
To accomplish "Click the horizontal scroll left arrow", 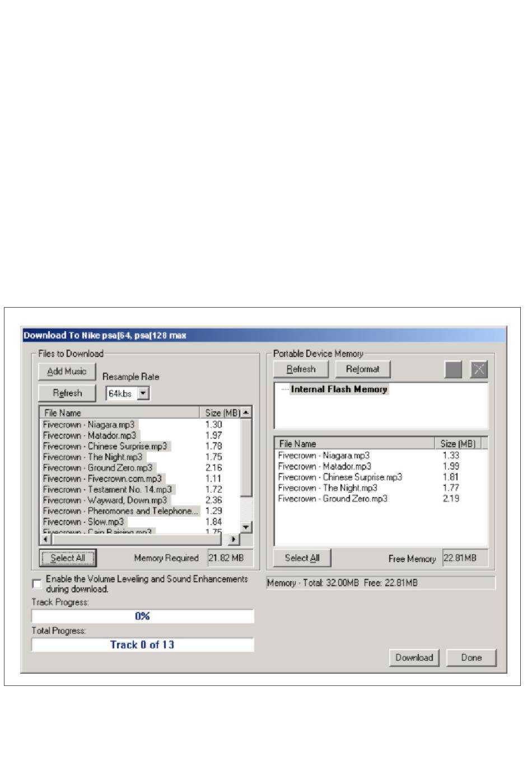I will point(45,539).
